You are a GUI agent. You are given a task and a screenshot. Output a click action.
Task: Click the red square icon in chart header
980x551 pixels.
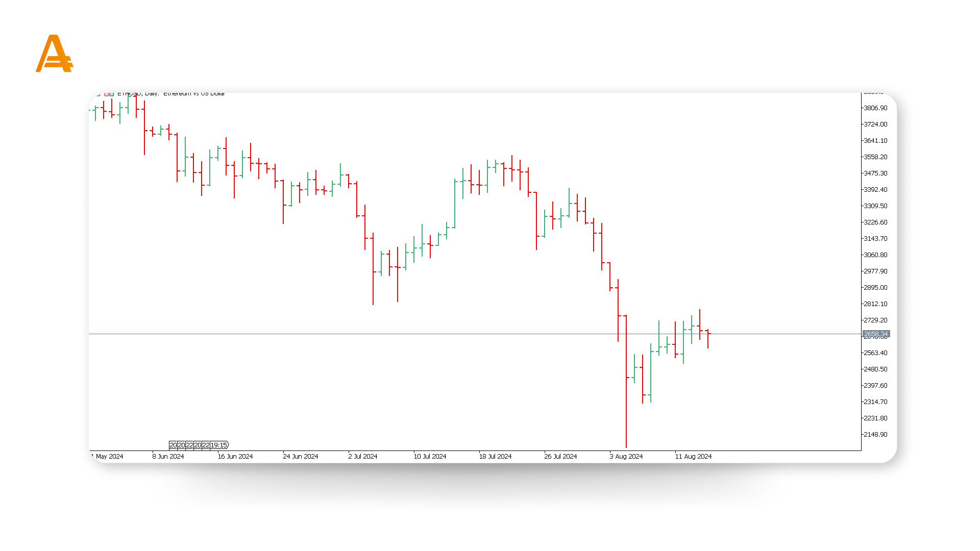click(x=106, y=94)
